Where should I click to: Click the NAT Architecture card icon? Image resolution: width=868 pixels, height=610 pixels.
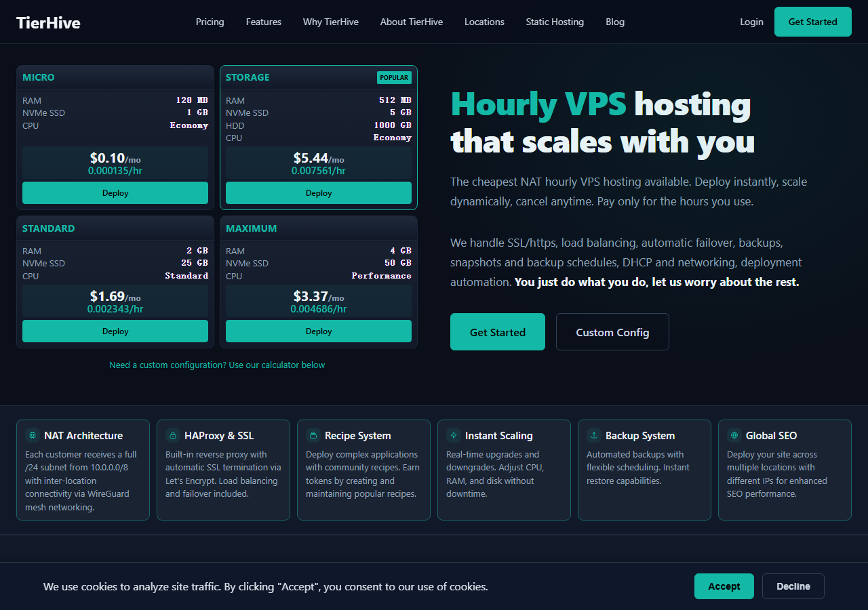coord(32,435)
